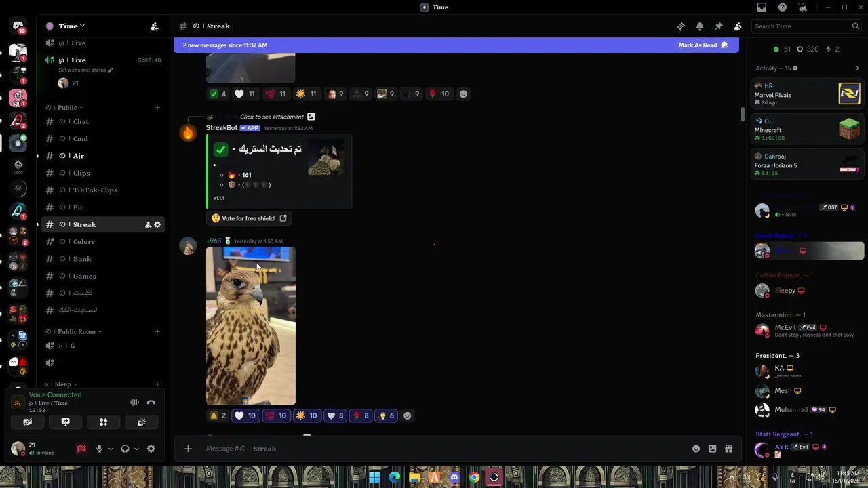
Task: Share your screen button
Action: (x=66, y=422)
